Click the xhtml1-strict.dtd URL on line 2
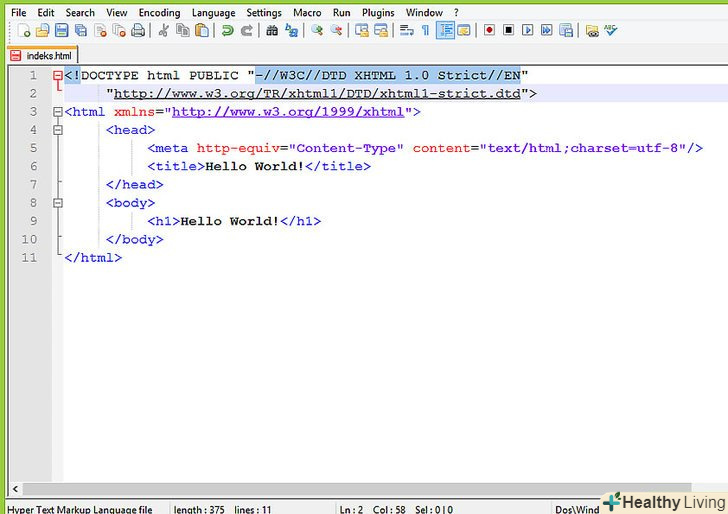The image size is (728, 514). 320,94
